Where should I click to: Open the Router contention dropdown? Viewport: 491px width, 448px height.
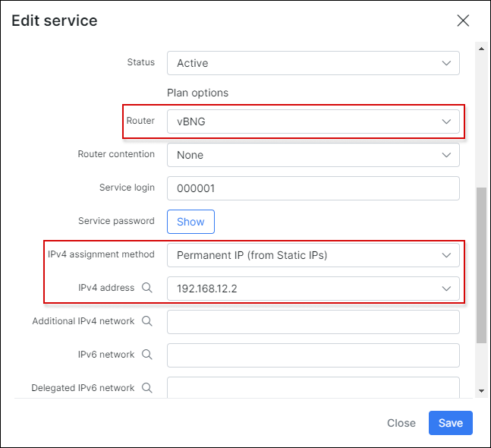pos(313,155)
